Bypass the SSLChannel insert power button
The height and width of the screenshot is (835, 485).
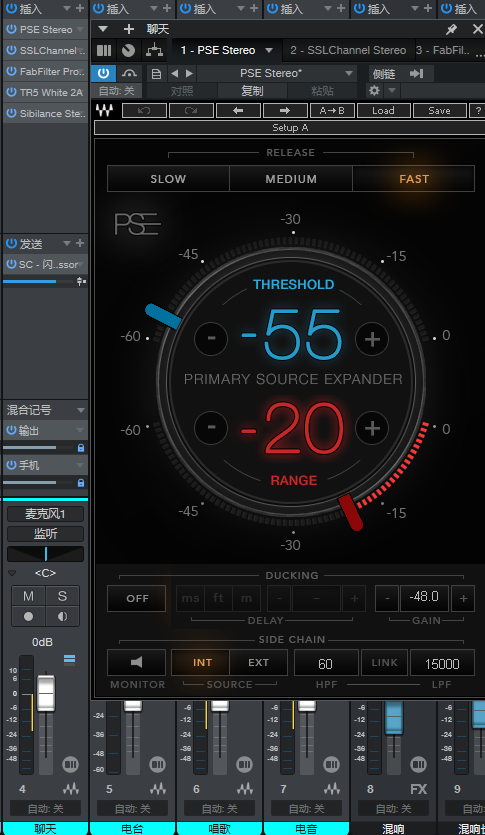point(11,51)
